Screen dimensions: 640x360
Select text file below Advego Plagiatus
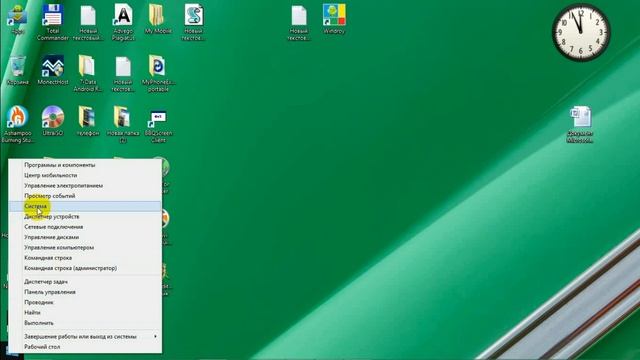123,74
